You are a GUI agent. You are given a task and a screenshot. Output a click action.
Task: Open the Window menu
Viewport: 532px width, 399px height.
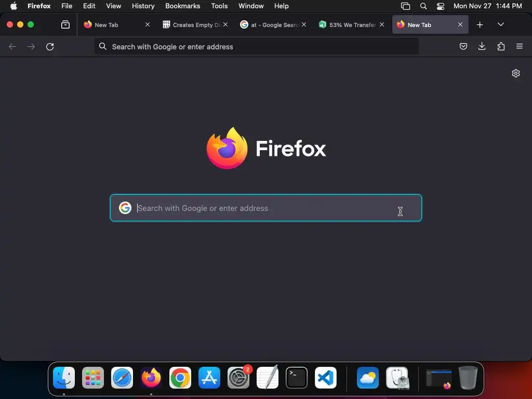click(251, 6)
